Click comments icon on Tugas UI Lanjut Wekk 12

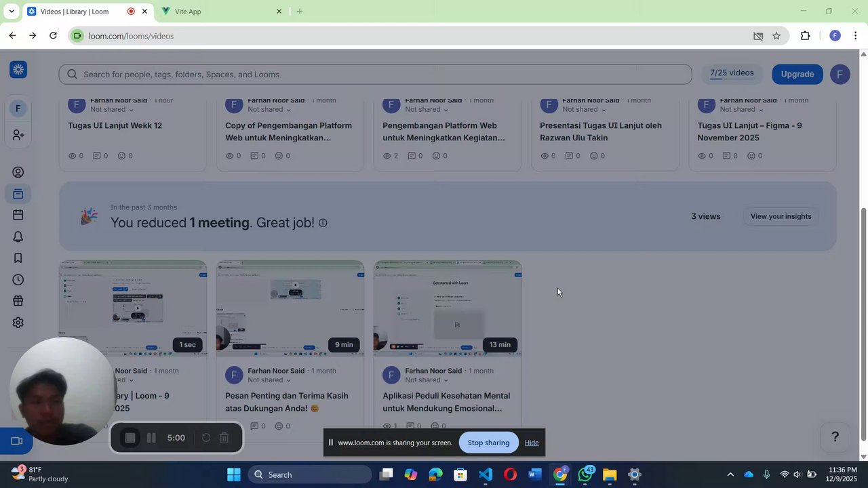pyautogui.click(x=96, y=156)
